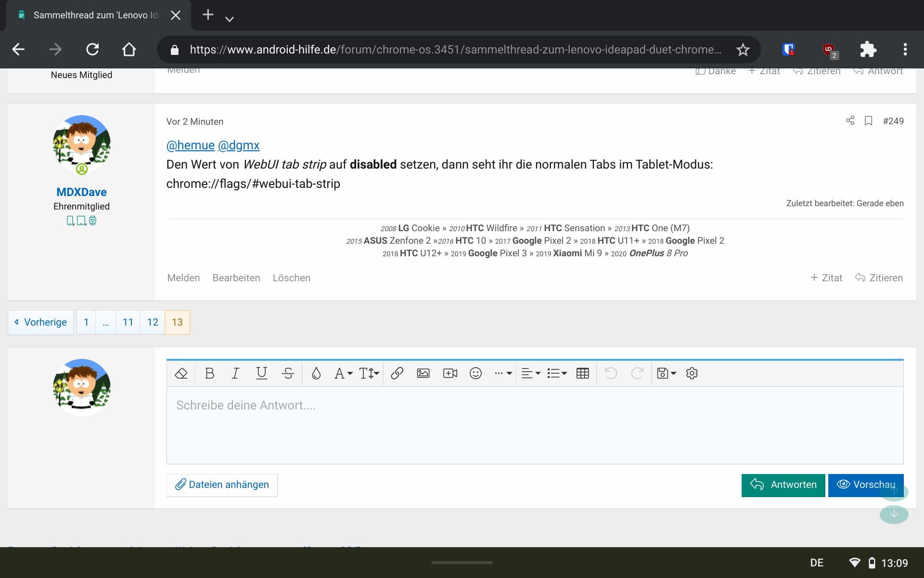The image size is (924, 578).
Task: Open @dgmx user mention
Action: [x=239, y=145]
